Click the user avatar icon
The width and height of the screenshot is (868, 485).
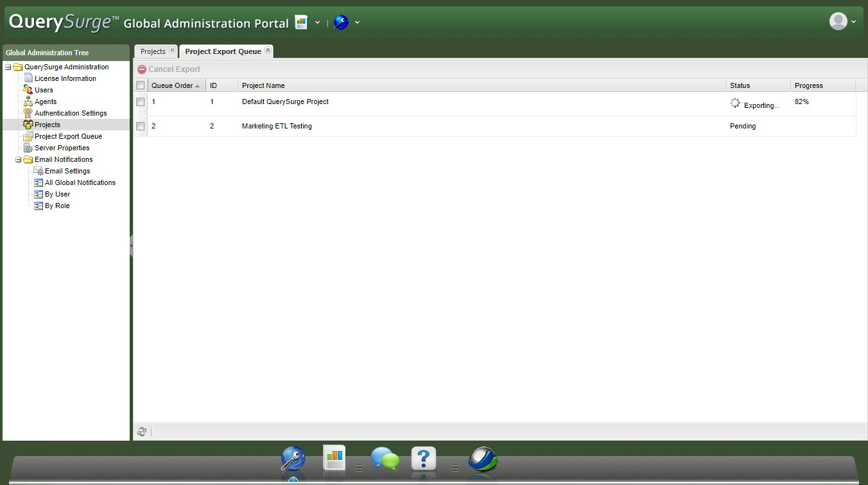click(838, 22)
